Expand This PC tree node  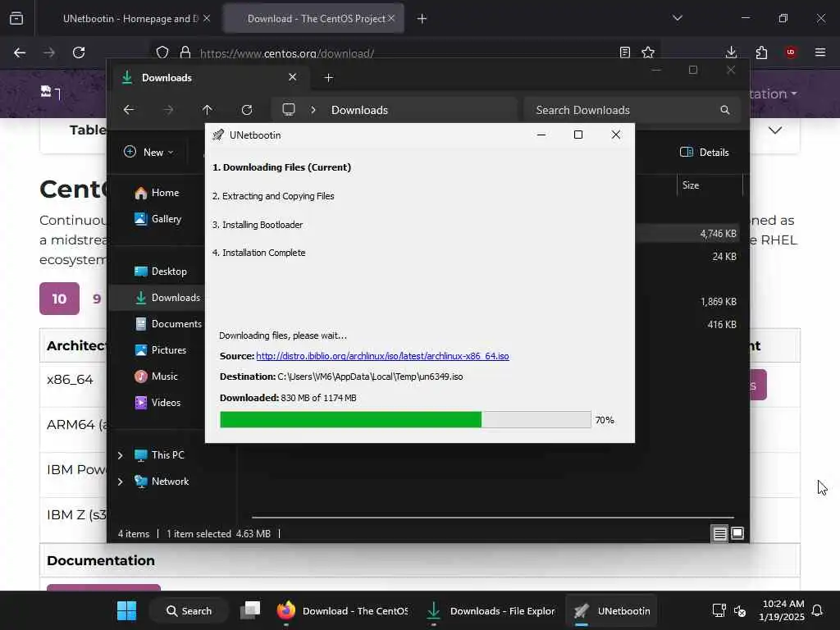pyautogui.click(x=120, y=455)
